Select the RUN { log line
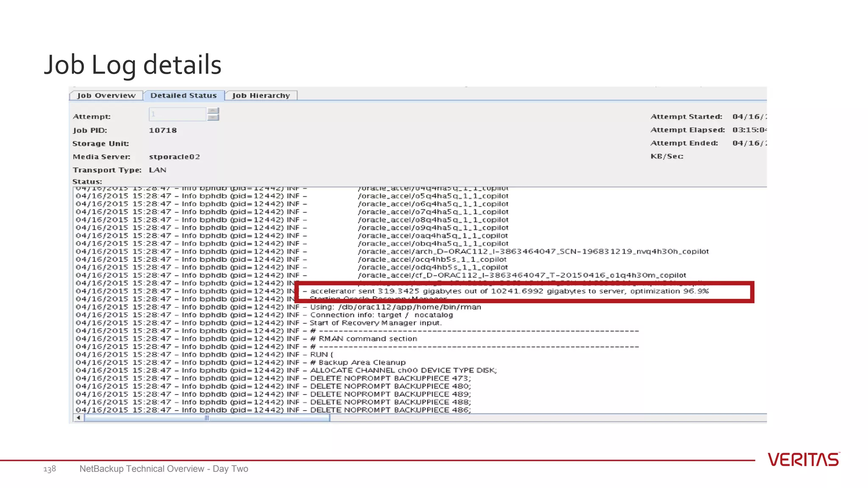This screenshot has height=488, width=868. [x=205, y=355]
